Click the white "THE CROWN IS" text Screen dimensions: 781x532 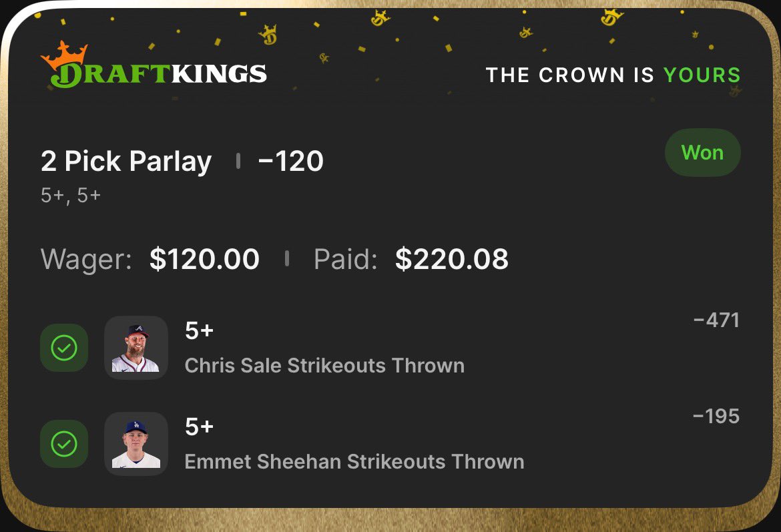569,75
